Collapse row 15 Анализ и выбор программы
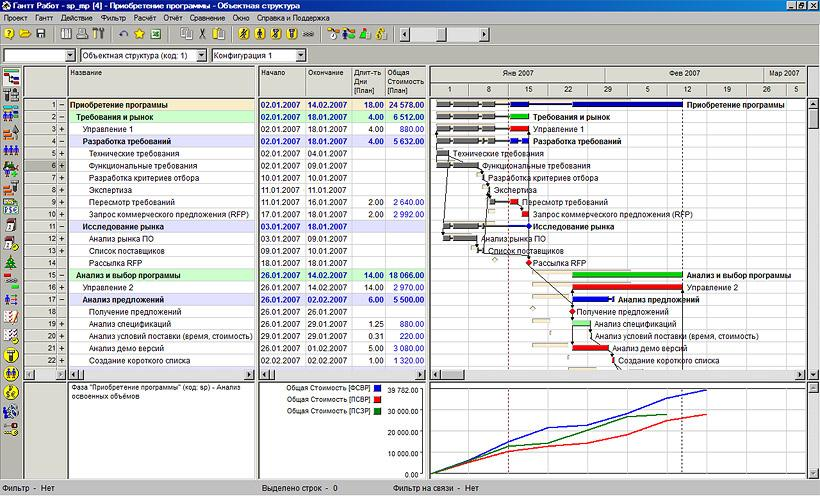Image resolution: width=820 pixels, height=496 pixels. click(61, 275)
